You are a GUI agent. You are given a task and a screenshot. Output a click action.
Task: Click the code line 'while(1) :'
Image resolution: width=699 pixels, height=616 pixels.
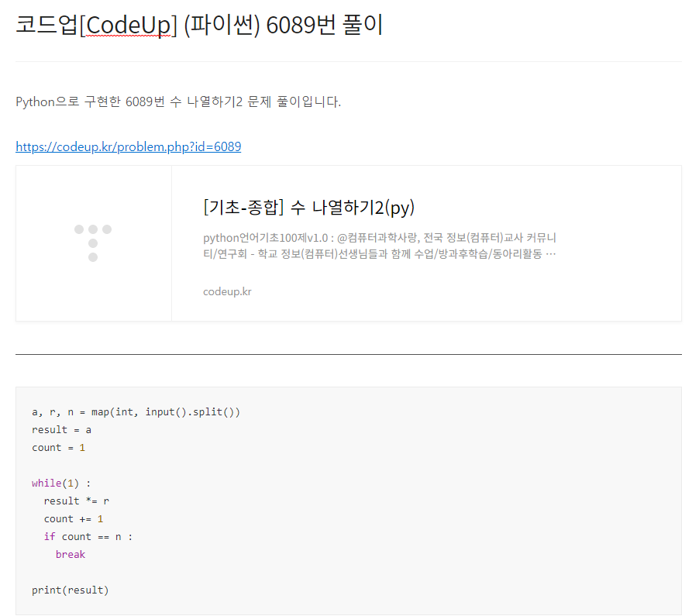tap(61, 484)
